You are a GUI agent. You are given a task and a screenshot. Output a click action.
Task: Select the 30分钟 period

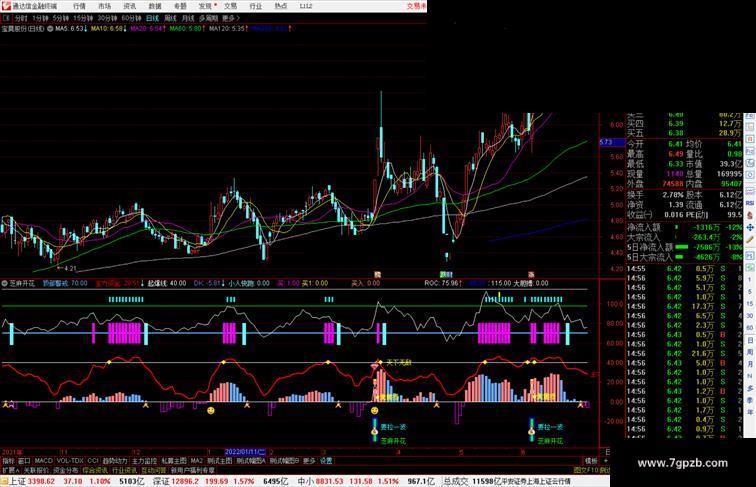107,18
